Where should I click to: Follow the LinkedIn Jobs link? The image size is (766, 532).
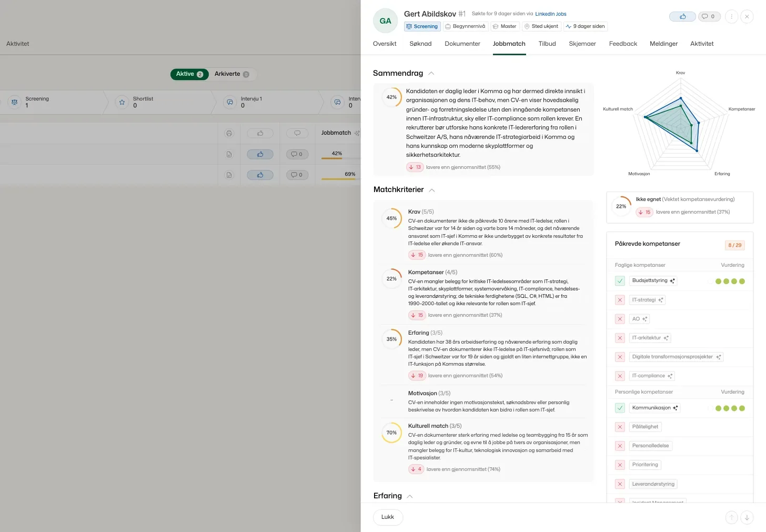[551, 14]
